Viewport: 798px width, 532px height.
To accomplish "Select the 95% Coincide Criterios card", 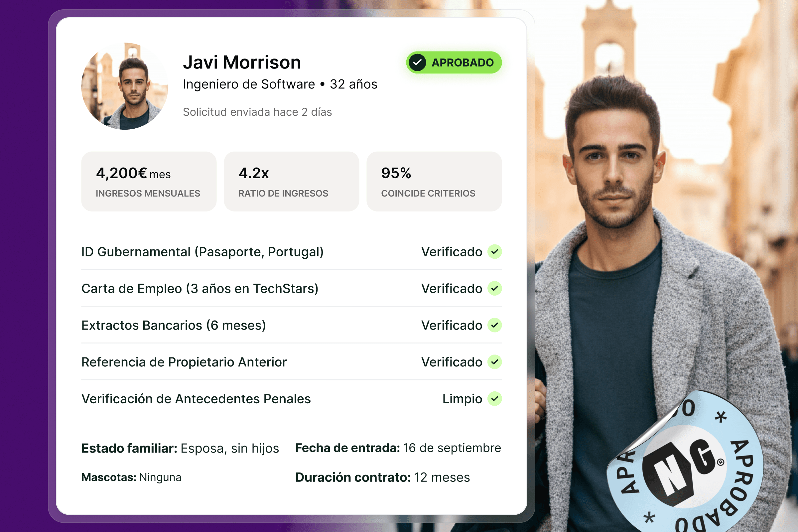I will click(x=434, y=182).
